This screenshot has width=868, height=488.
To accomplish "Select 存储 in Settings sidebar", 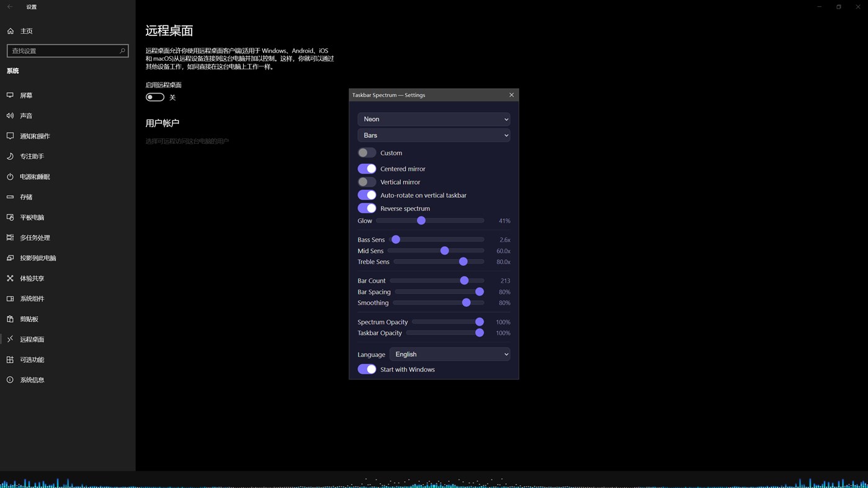I will pos(68,197).
